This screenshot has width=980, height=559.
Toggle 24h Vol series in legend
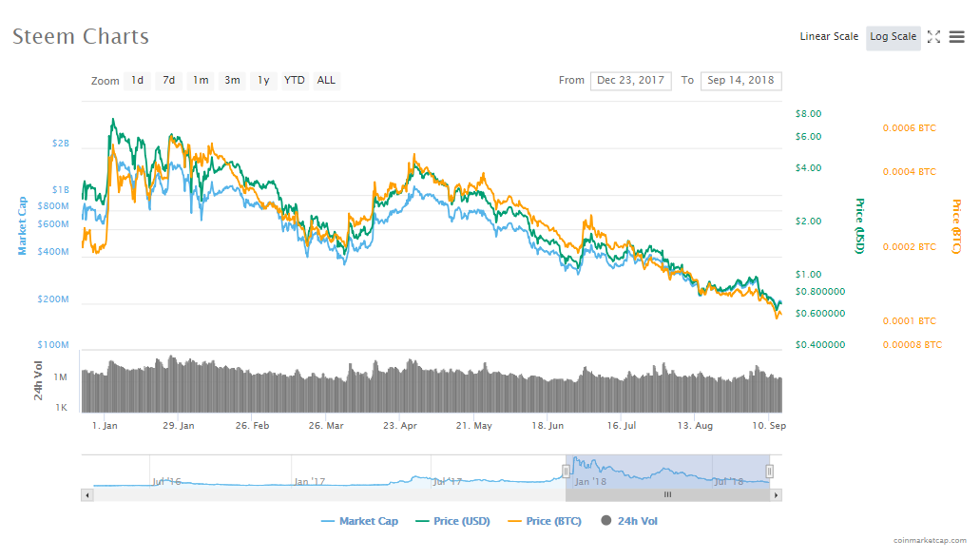pos(629,521)
